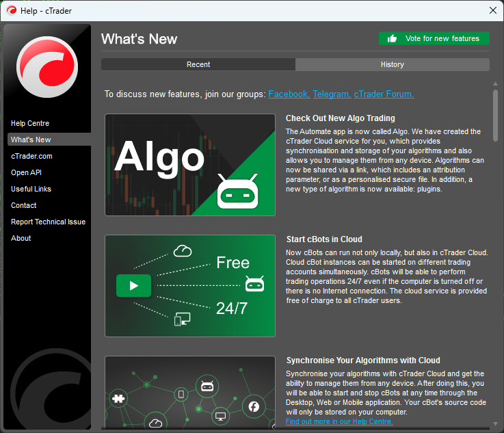Click the cTrader logo in the title bar
Viewport: 504px width, 433px height.
point(12,11)
